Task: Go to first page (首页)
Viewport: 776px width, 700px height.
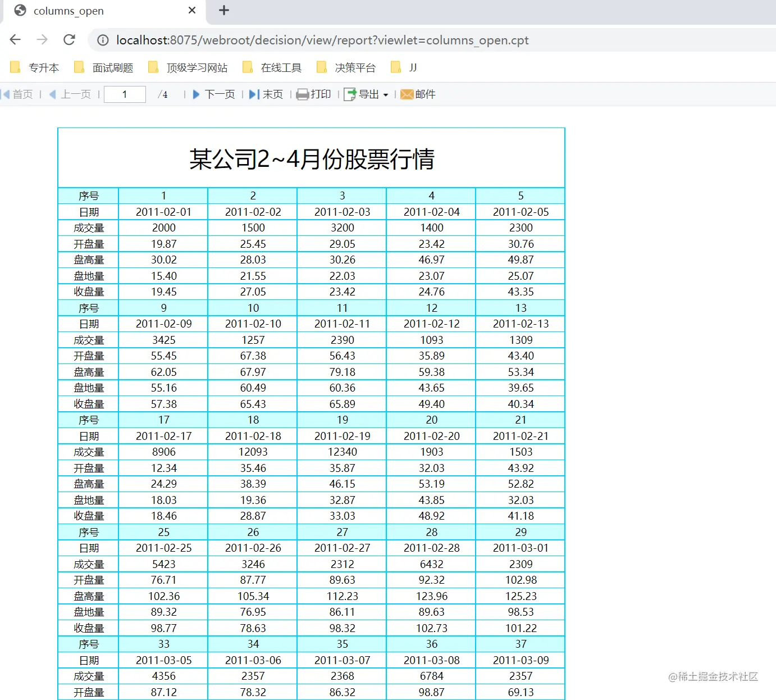Action: [17, 94]
